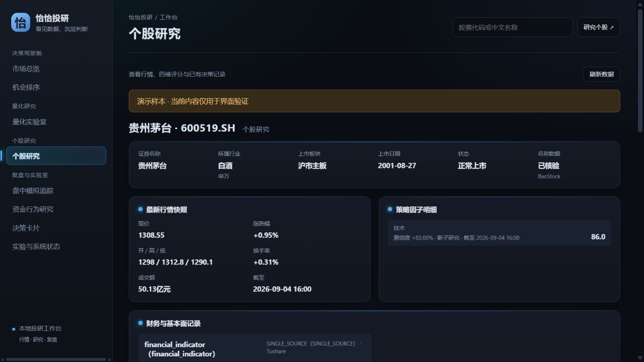Click the 策略因子明细 section title
The image size is (644, 362).
pos(416,209)
